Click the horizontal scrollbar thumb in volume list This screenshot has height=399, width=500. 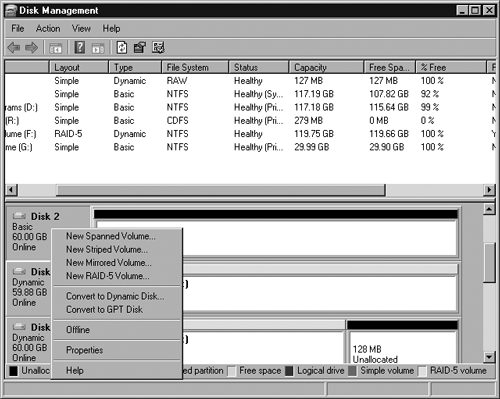[220, 190]
